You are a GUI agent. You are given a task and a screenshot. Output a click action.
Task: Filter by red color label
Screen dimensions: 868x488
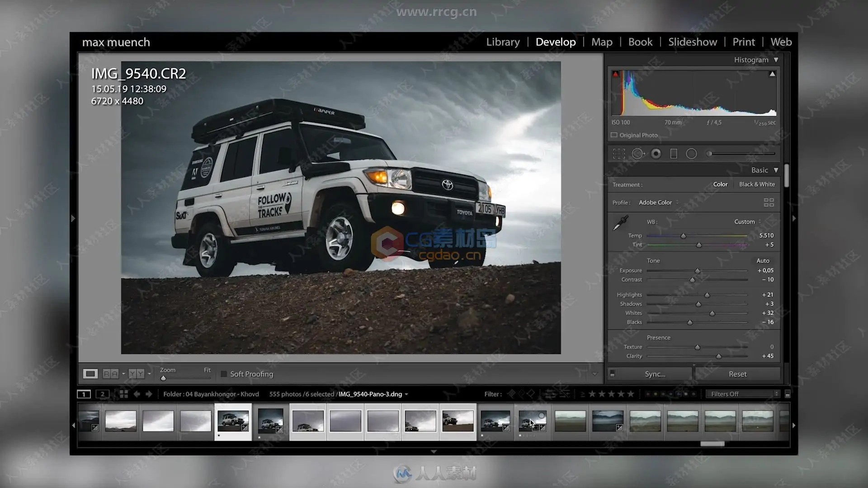pyautogui.click(x=648, y=394)
